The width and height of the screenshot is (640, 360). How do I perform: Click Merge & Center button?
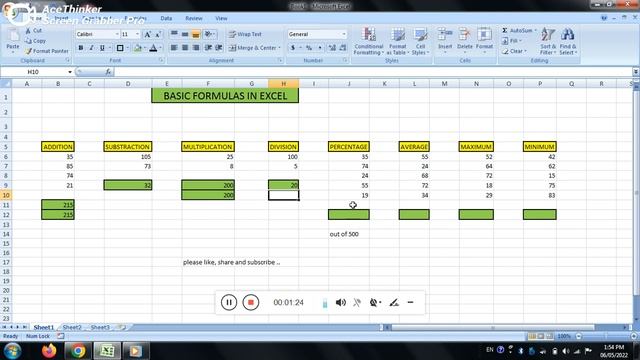click(252, 48)
